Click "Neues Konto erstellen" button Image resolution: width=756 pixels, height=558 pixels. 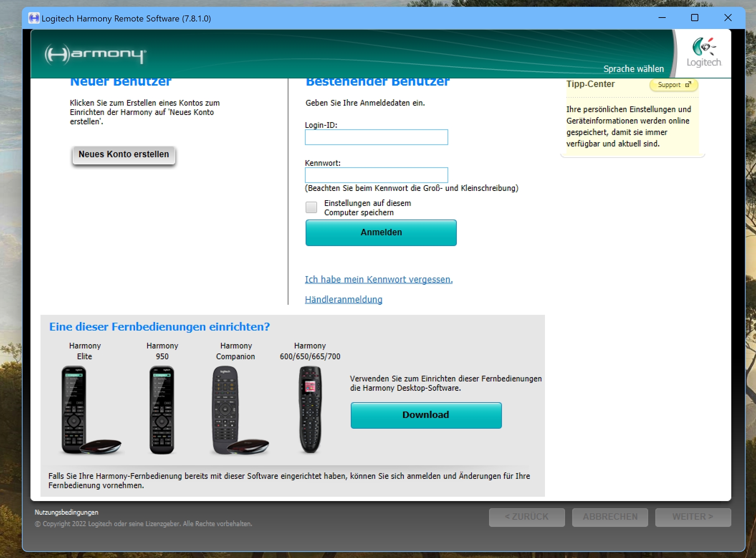tap(124, 155)
